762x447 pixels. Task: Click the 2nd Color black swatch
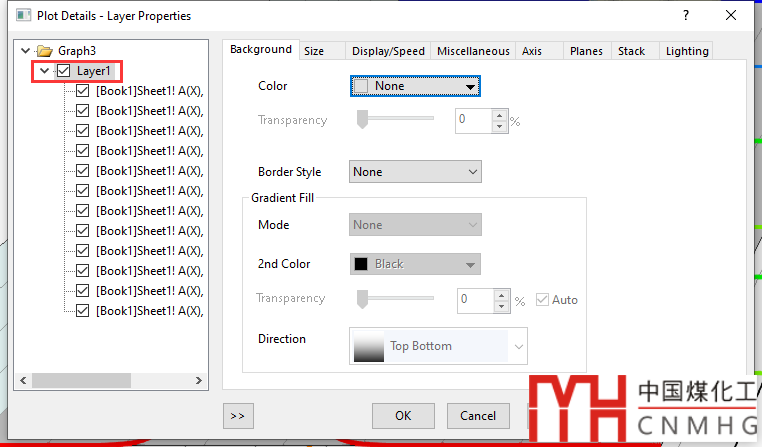[x=361, y=264]
